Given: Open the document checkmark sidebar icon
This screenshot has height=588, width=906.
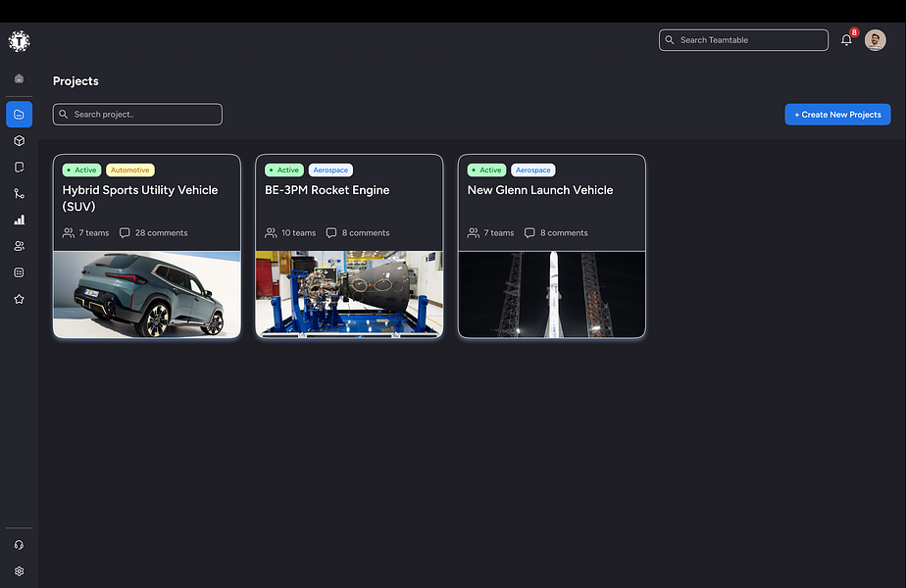Looking at the screenshot, I should pyautogui.click(x=19, y=167).
